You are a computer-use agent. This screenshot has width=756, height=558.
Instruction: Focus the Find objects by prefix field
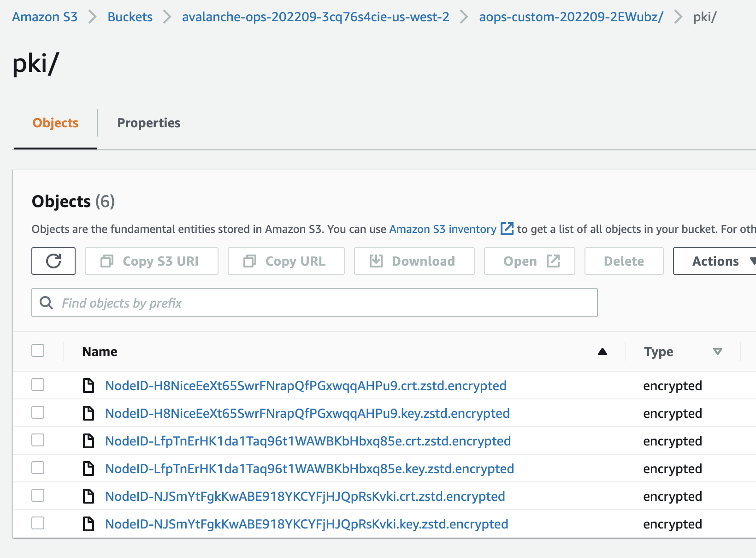(x=323, y=303)
